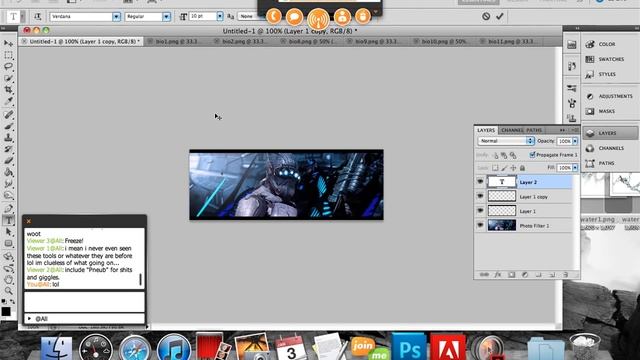Open the Swatches panel button

click(610, 59)
